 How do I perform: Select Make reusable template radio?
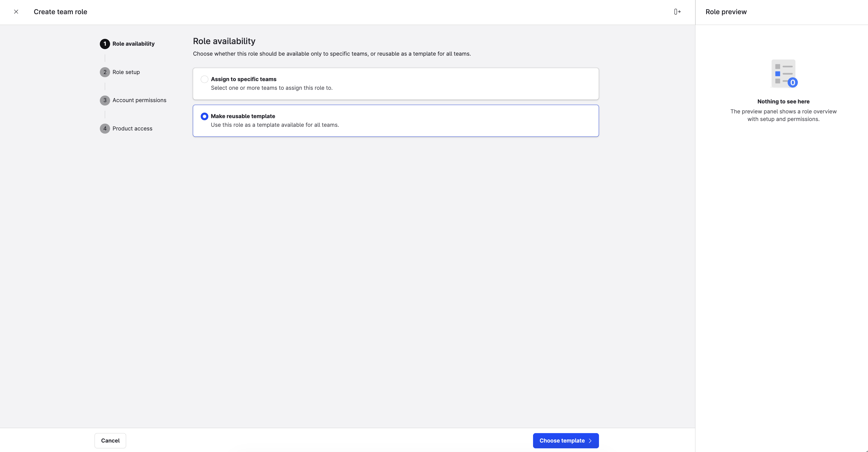(204, 116)
